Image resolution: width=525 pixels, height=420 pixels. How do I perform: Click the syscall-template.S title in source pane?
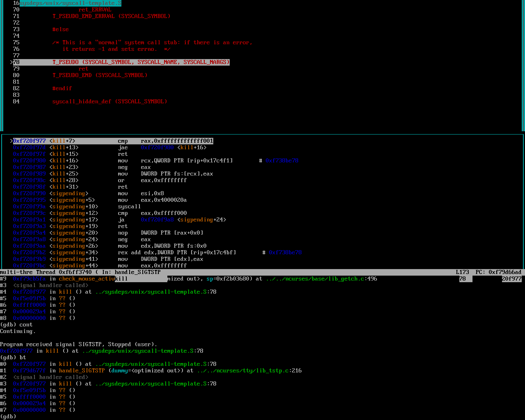pyautogui.click(x=70, y=3)
